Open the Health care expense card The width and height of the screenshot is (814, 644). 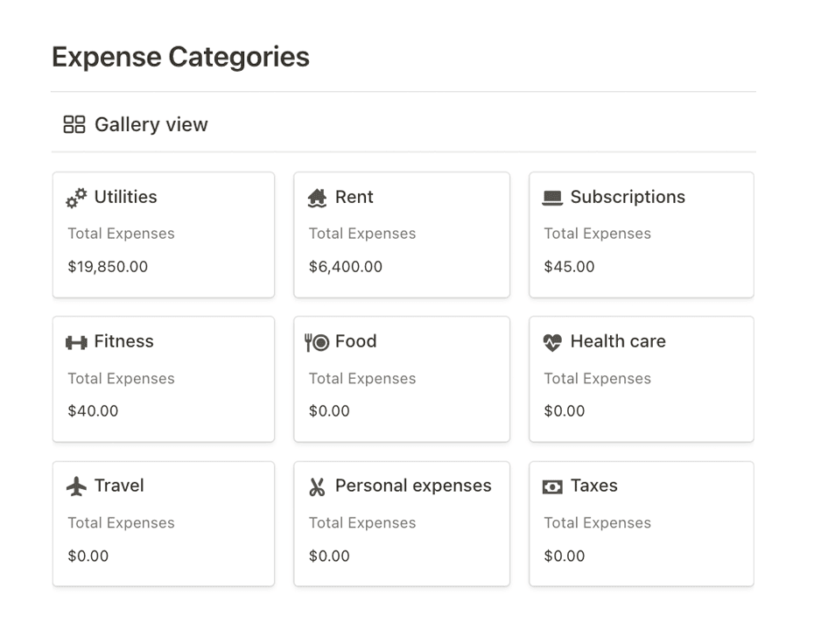pos(641,378)
